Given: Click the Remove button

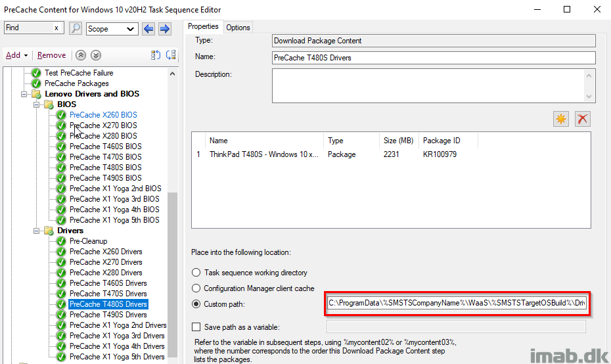Looking at the screenshot, I should [x=51, y=55].
